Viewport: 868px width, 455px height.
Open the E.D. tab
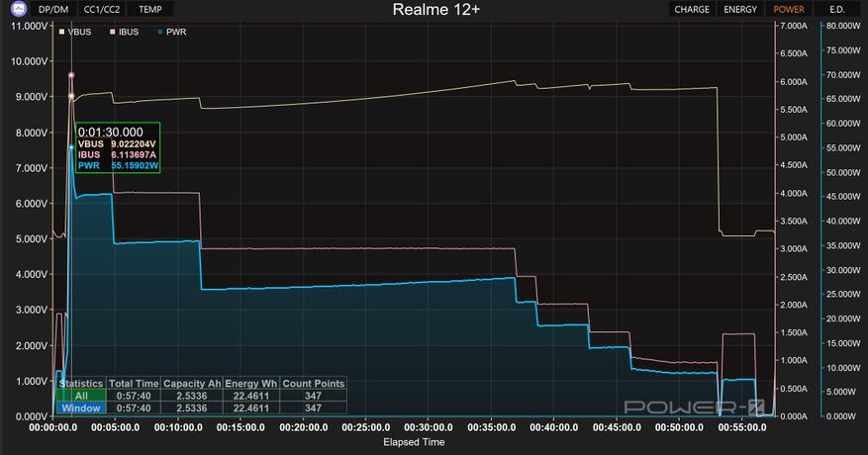pyautogui.click(x=837, y=10)
